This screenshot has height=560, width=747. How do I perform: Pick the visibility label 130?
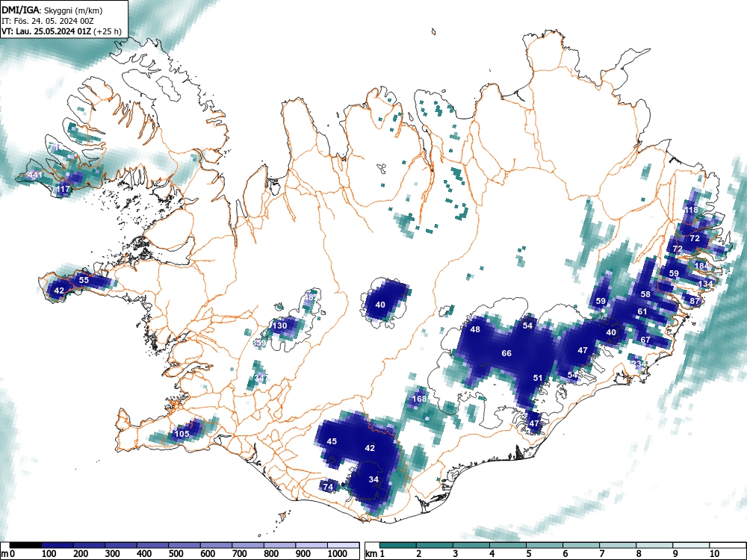point(279,326)
